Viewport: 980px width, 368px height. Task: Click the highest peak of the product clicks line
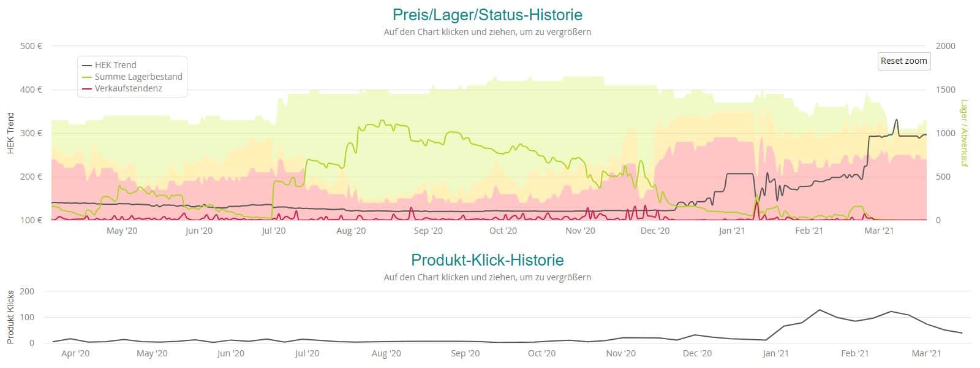tap(819, 310)
